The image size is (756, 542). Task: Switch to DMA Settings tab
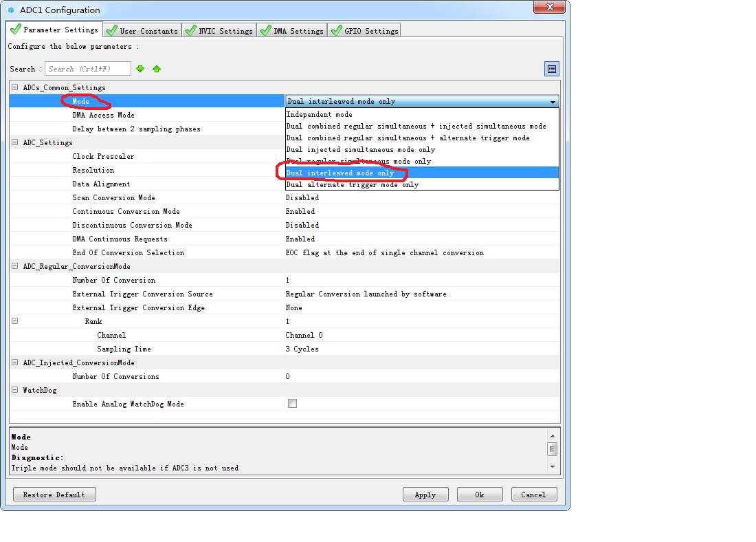click(x=292, y=31)
